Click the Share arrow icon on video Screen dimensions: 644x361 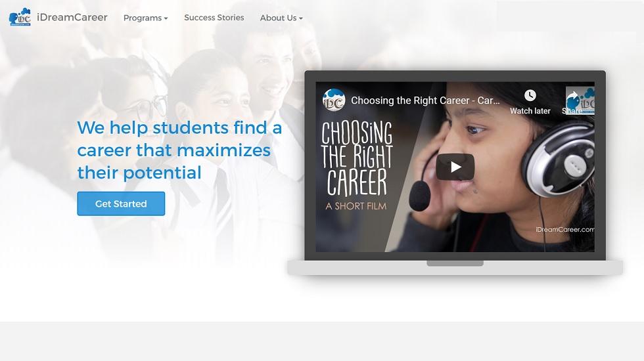click(572, 97)
